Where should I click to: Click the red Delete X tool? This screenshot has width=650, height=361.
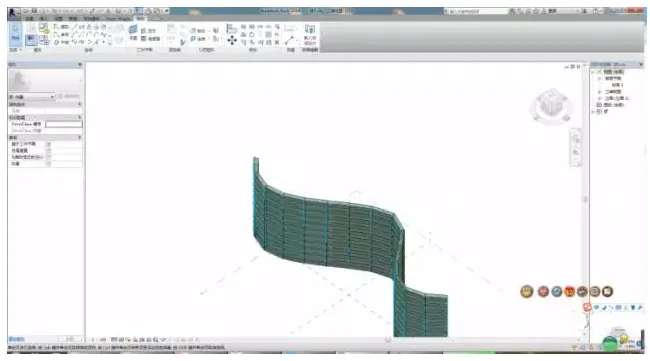(277, 42)
